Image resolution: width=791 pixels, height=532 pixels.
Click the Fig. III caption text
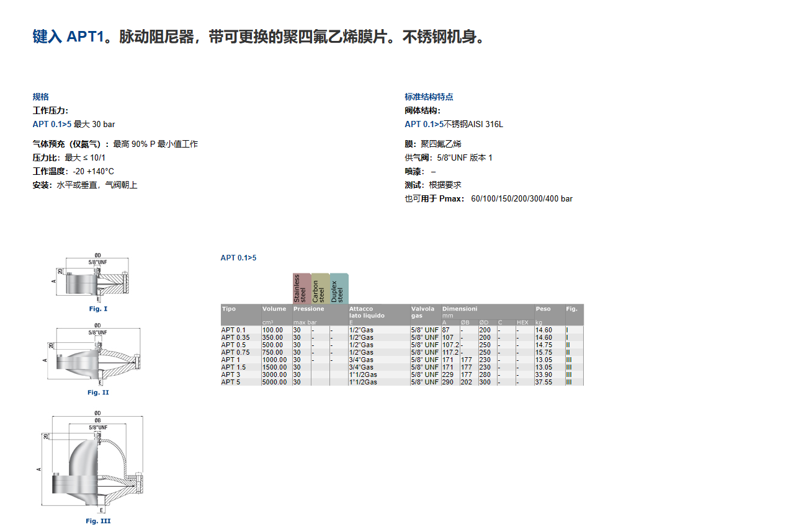98,521
